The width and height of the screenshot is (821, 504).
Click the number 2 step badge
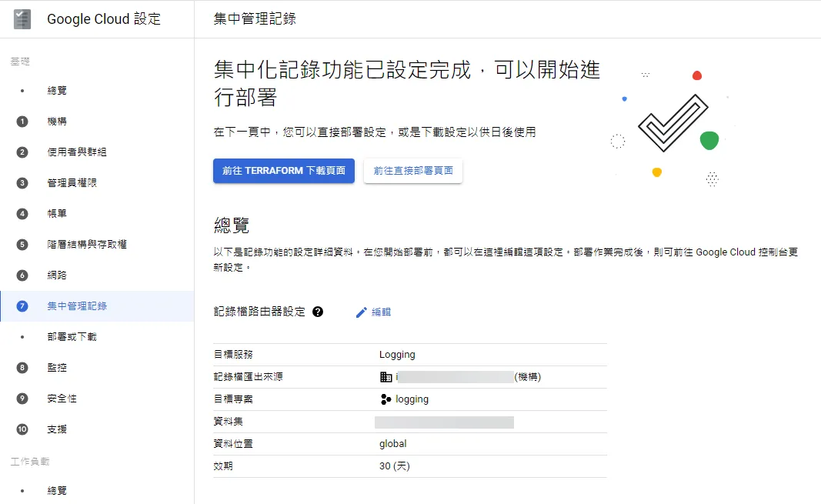tap(22, 152)
